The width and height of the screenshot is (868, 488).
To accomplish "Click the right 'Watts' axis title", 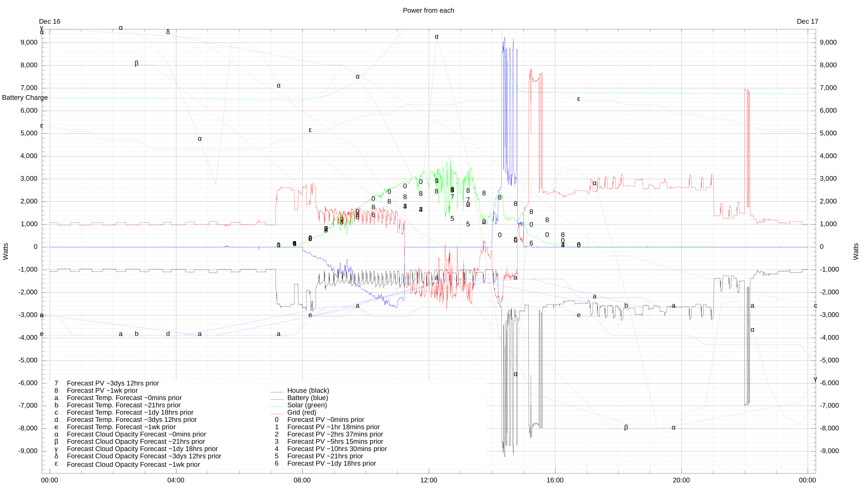I will 856,252.
